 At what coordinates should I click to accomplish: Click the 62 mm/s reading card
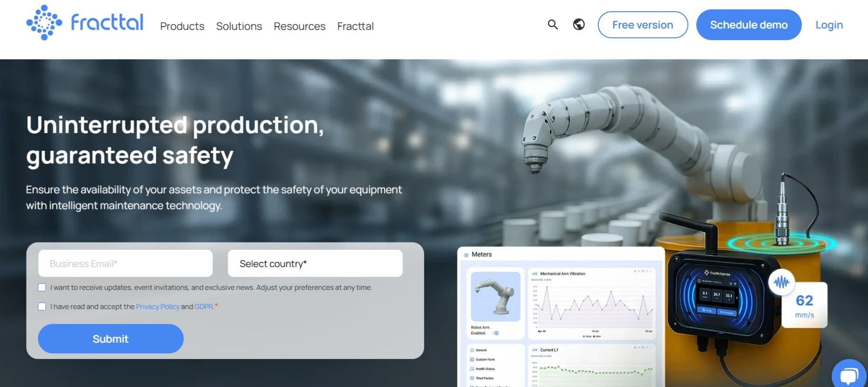point(805,305)
